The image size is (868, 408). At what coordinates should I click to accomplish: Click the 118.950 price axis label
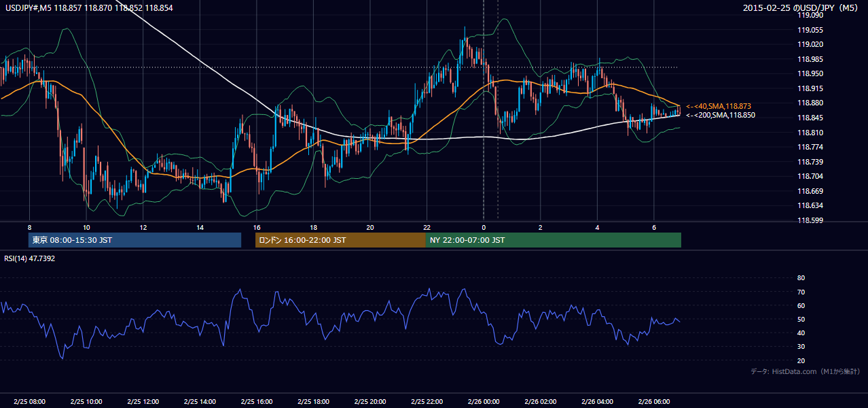(811, 73)
